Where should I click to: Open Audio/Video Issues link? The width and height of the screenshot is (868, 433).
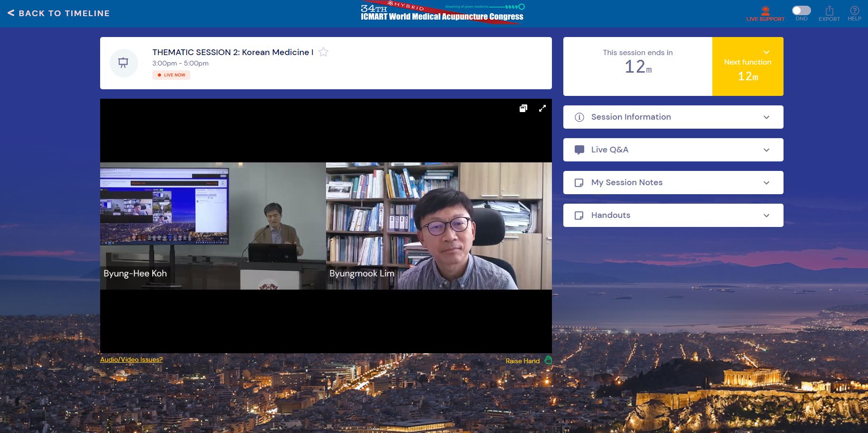(x=131, y=359)
